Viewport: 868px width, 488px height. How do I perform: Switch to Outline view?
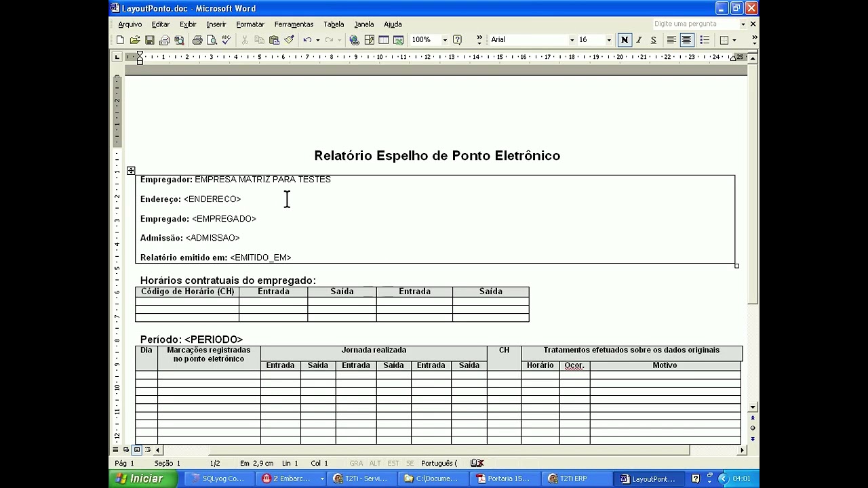tap(147, 449)
